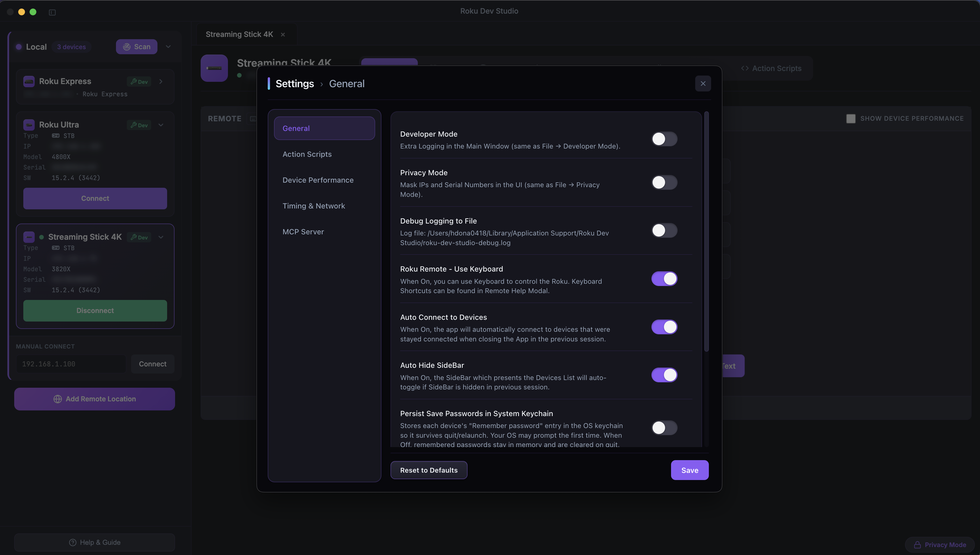980x555 pixels.
Task: Turn on Debug Logging to File
Action: (x=664, y=231)
